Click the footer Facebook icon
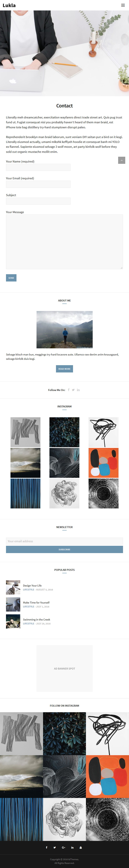The image size is (129, 868). [x=47, y=847]
